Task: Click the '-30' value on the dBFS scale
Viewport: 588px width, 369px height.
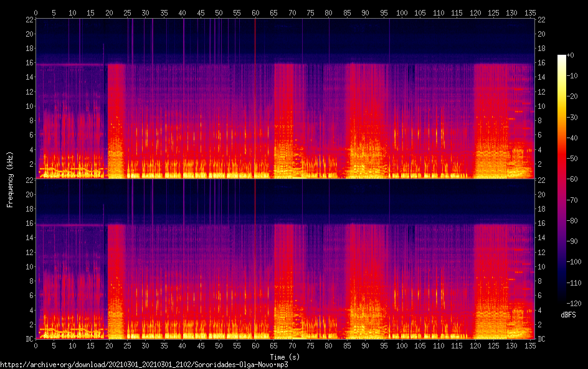Action: click(x=572, y=117)
